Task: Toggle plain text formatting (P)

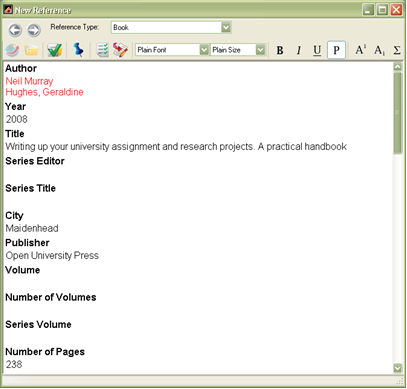Action: click(x=336, y=50)
